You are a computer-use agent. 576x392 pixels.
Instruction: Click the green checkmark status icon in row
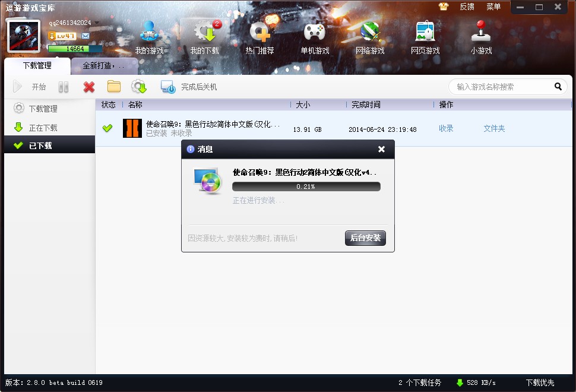(107, 128)
